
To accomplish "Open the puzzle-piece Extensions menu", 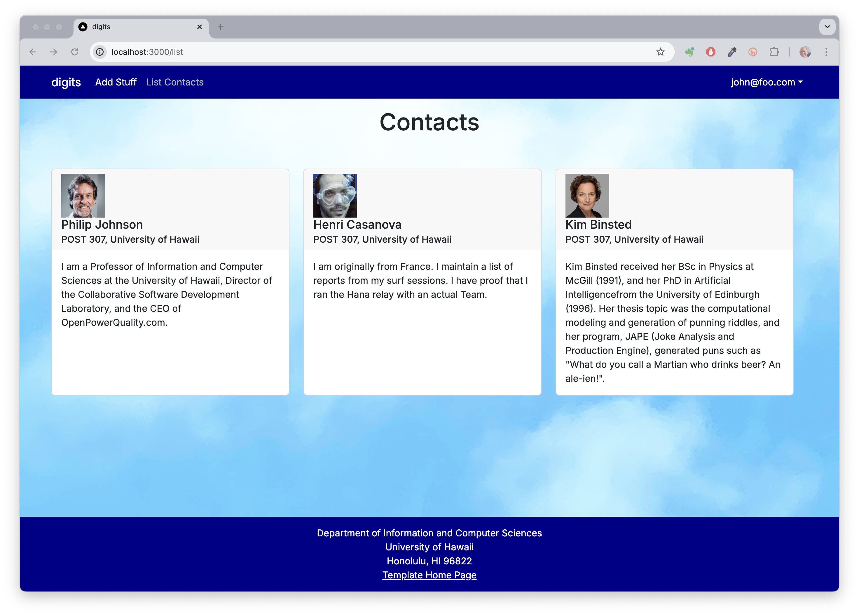I will [x=774, y=52].
